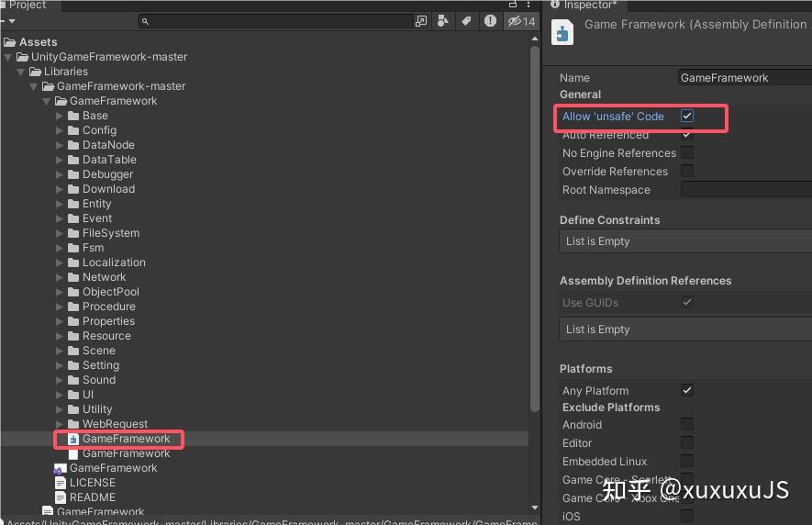Select the Properties folder row
812x525 pixels.
(264, 321)
